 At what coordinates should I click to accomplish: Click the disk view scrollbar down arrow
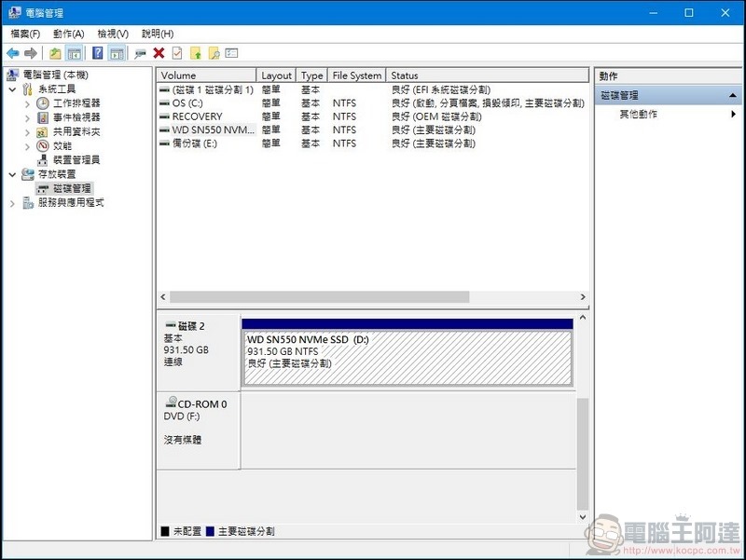[583, 517]
